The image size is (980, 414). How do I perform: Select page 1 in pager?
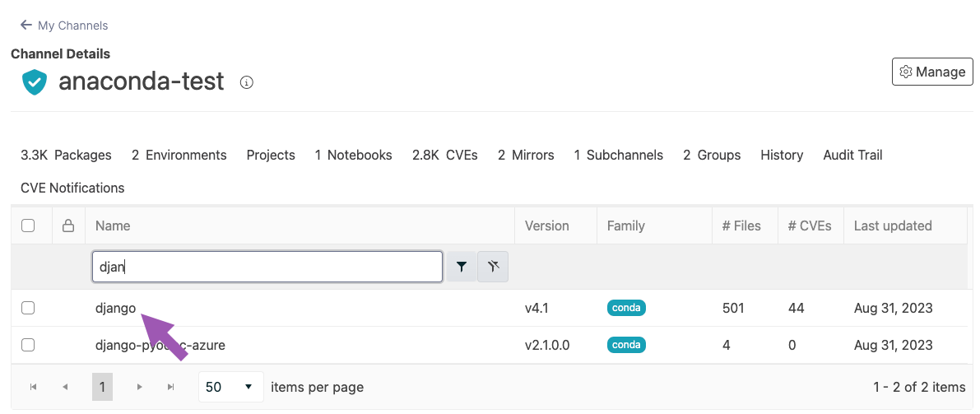102,387
